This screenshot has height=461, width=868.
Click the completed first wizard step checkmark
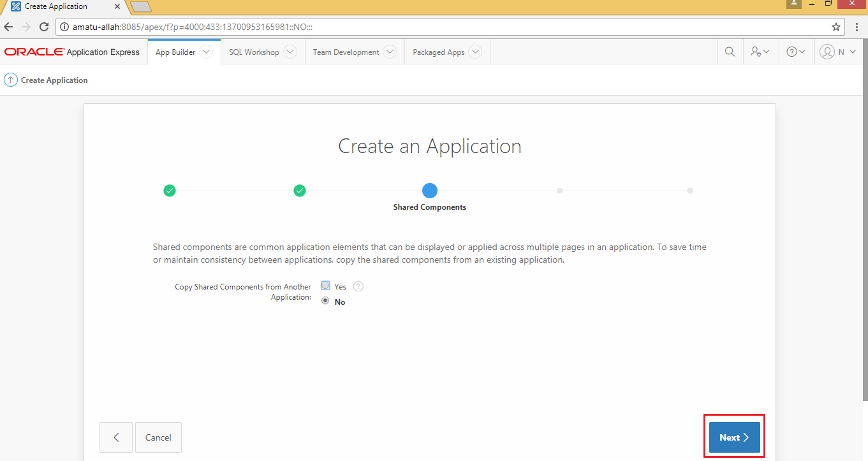(170, 190)
